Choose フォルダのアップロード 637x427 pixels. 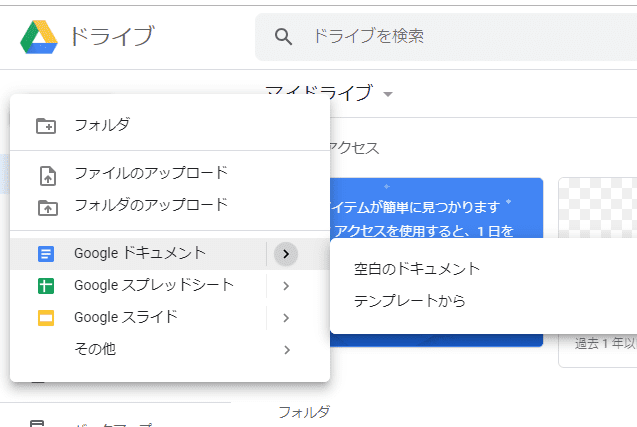point(170,205)
